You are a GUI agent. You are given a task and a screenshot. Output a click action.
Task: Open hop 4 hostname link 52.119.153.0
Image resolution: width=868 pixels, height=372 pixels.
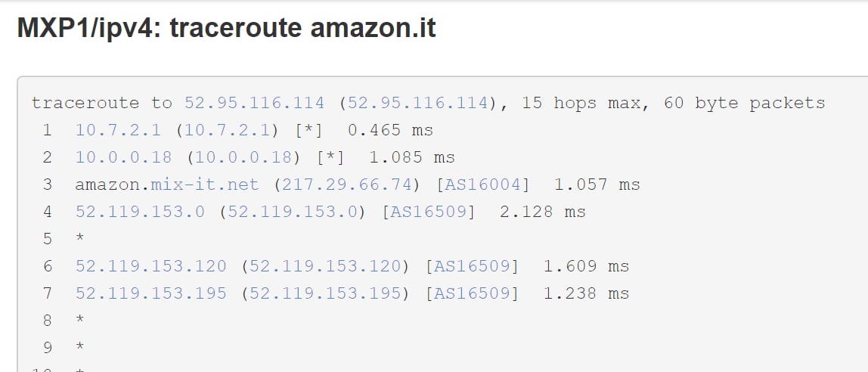(140, 212)
